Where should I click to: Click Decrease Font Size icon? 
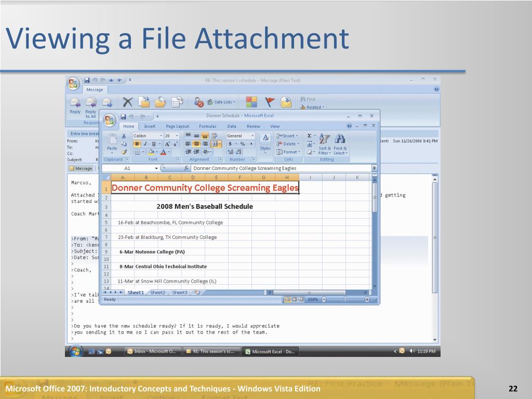(175, 144)
